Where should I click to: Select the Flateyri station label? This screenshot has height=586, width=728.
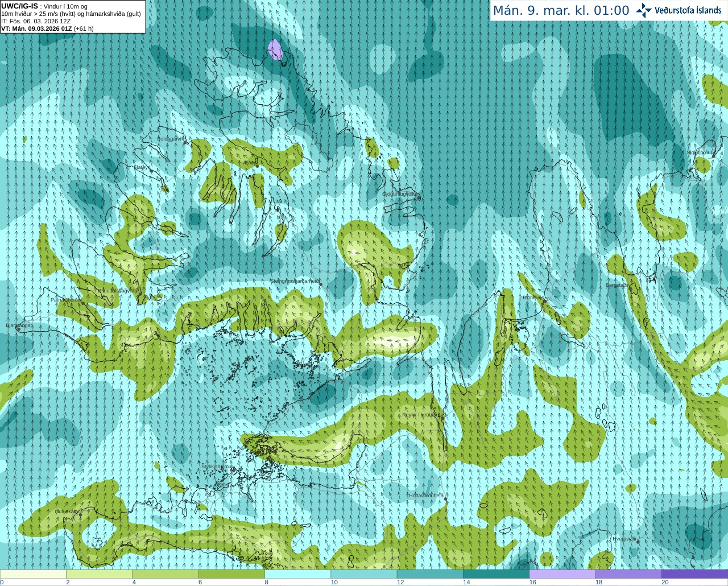tap(142, 167)
